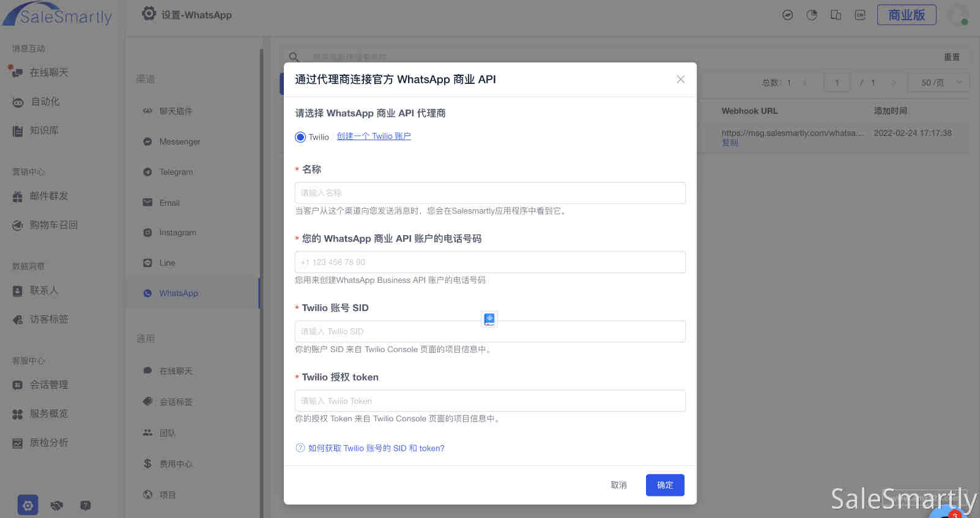Viewport: 980px width, 518px height.
Task: Go to the previous page arrow
Action: click(804, 83)
